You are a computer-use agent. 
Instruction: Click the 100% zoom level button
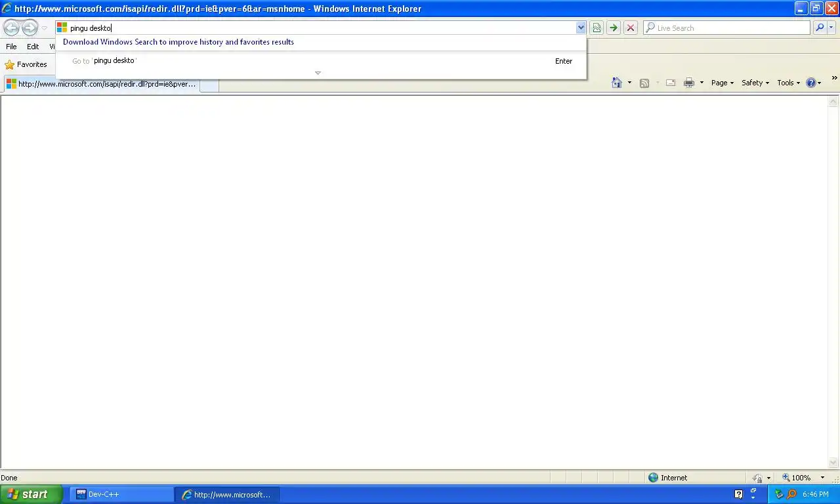click(796, 478)
